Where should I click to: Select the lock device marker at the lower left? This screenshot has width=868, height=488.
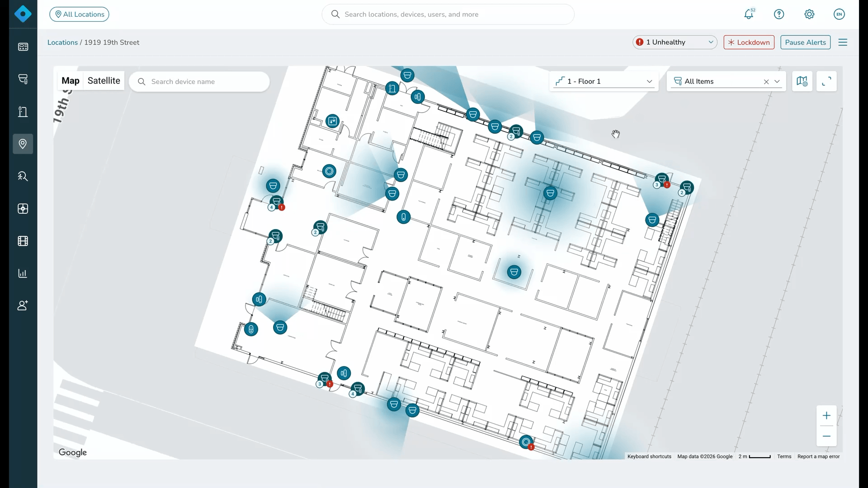tap(251, 329)
